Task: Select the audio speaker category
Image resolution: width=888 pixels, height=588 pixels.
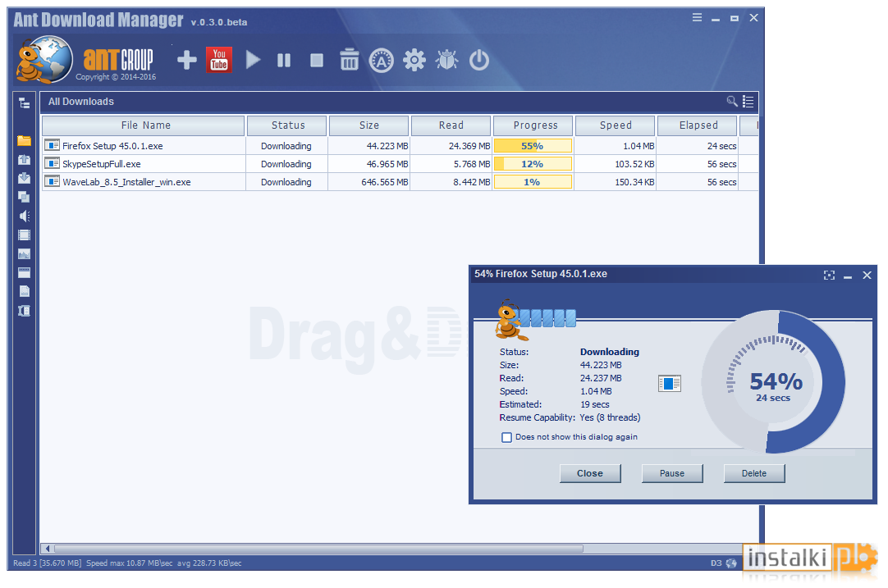Action: click(x=24, y=217)
